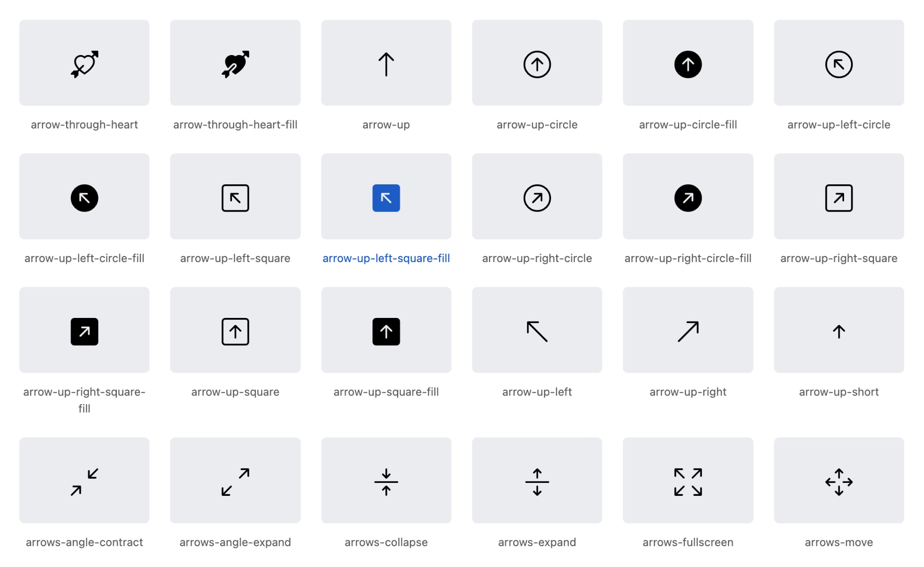Image resolution: width=924 pixels, height=567 pixels.
Task: Click the arrow-up-circle text label
Action: coord(537,125)
